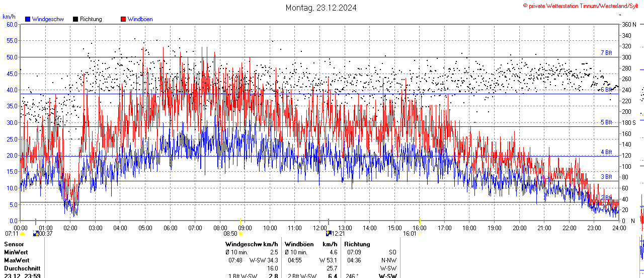Click the blue Windgeschw legend square

28,19
